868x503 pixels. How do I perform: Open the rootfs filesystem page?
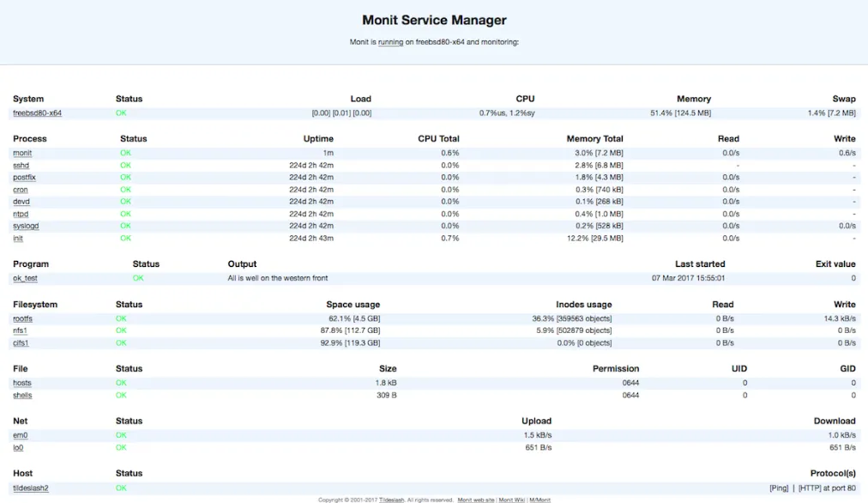click(22, 318)
